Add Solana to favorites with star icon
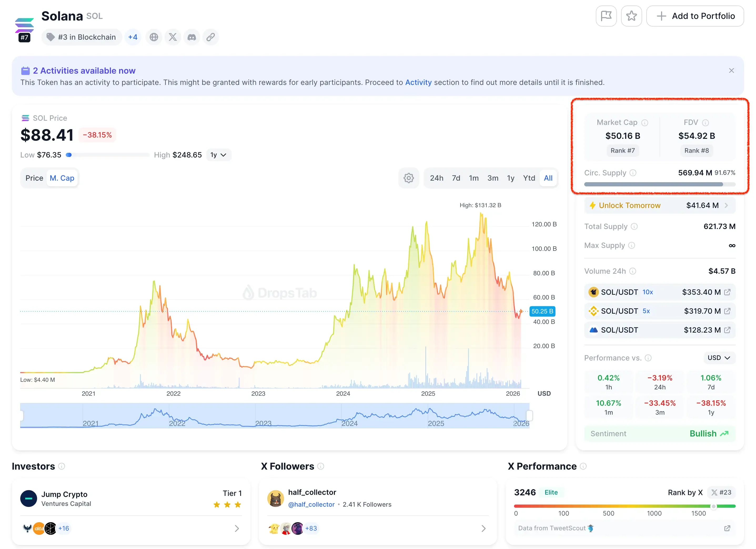 pyautogui.click(x=631, y=16)
